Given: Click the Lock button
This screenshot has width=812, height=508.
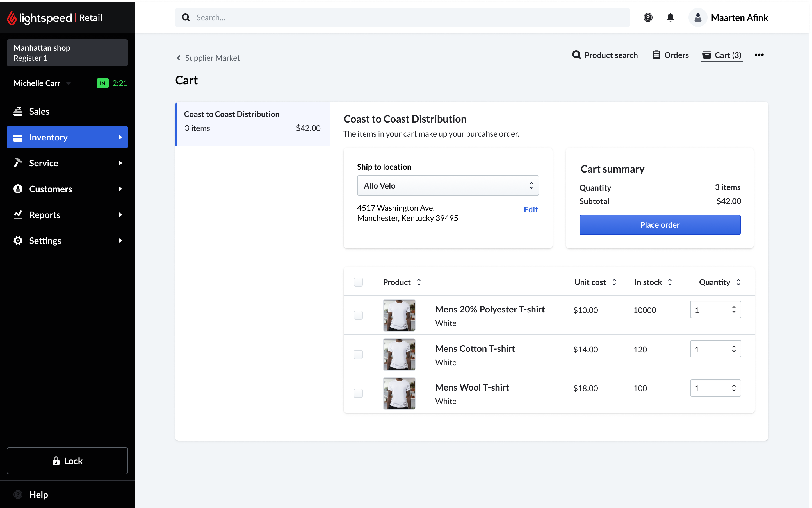Looking at the screenshot, I should (67, 461).
